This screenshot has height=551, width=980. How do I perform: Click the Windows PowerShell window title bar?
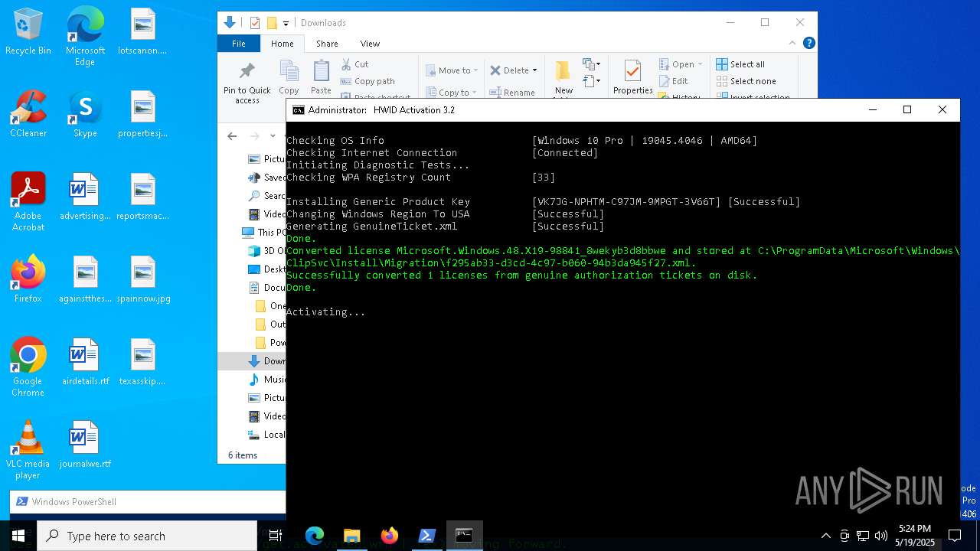148,502
